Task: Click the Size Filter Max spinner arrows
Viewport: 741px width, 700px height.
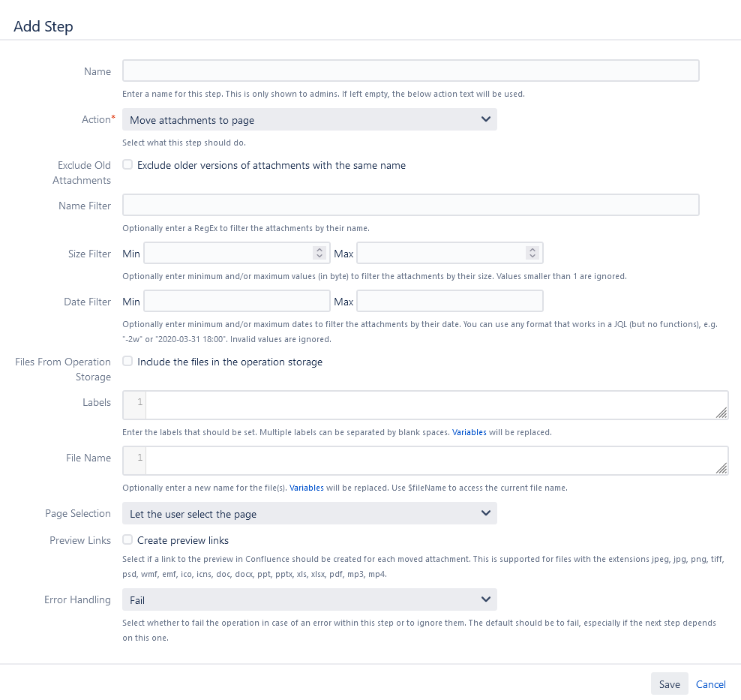Action: click(532, 254)
